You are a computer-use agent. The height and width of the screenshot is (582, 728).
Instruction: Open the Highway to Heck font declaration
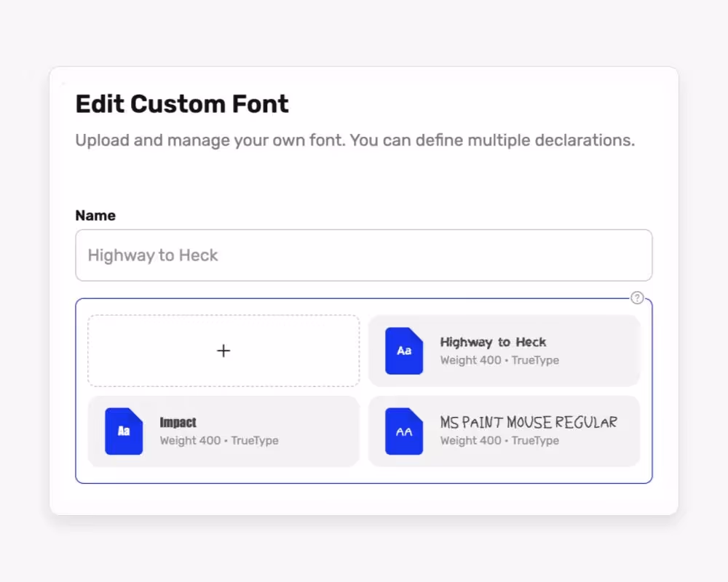point(505,351)
